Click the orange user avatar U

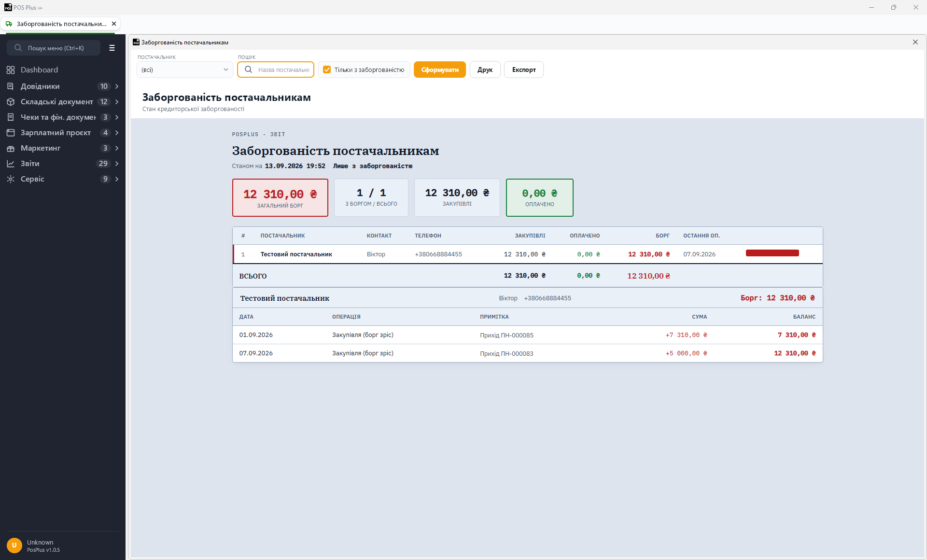click(14, 546)
